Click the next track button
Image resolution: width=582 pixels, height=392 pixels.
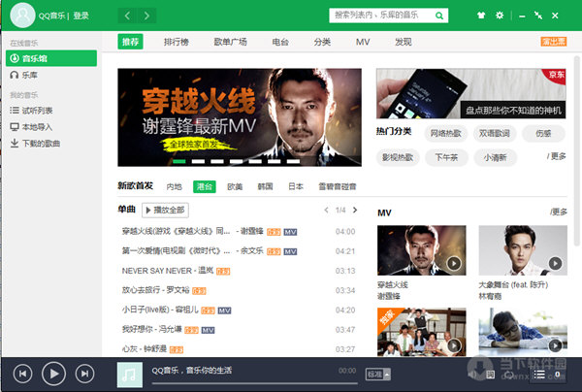click(85, 374)
